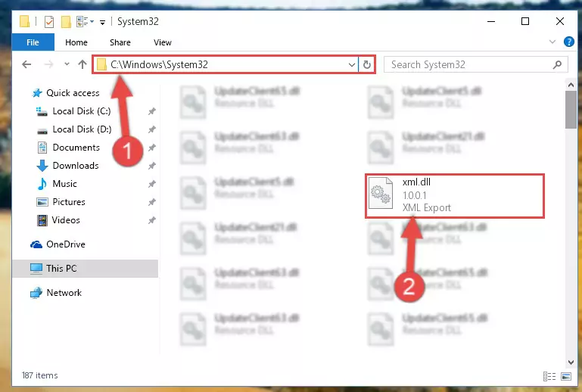Expand the ribbon with chevron

pyautogui.click(x=552, y=42)
